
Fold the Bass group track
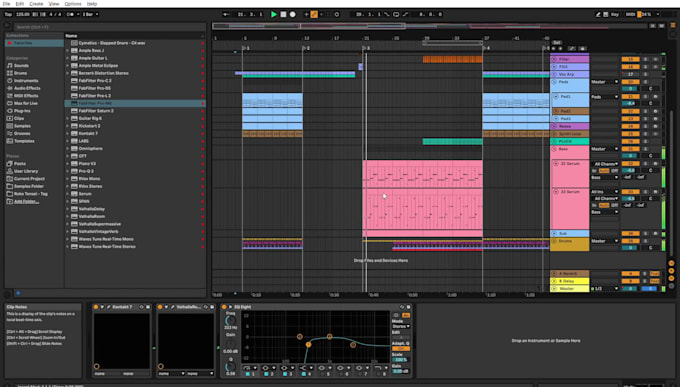coord(554,149)
